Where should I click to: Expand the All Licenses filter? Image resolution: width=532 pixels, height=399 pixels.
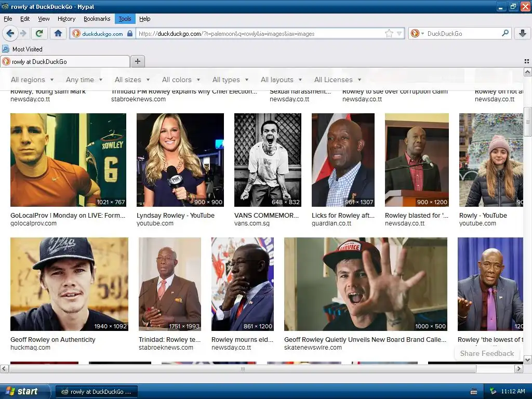(338, 79)
